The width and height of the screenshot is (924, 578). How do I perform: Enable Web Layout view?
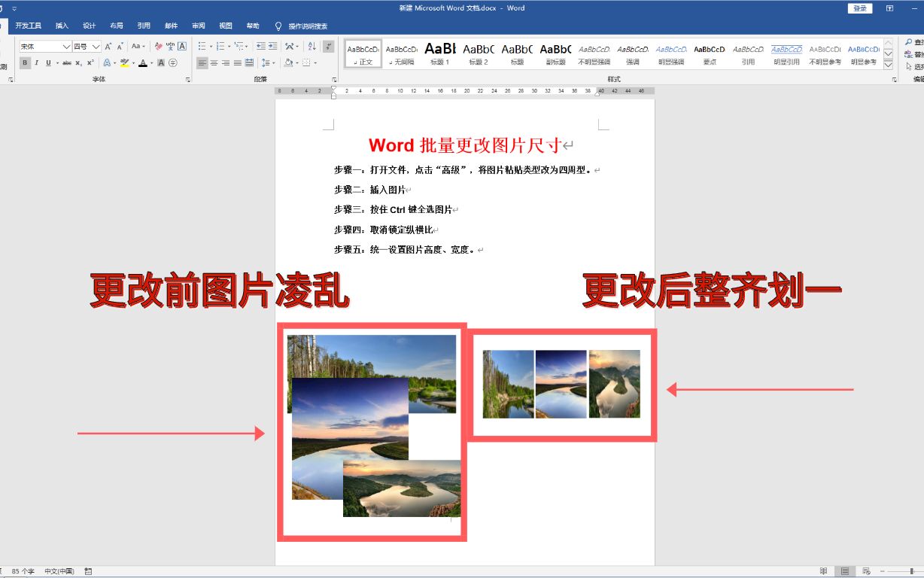point(866,570)
